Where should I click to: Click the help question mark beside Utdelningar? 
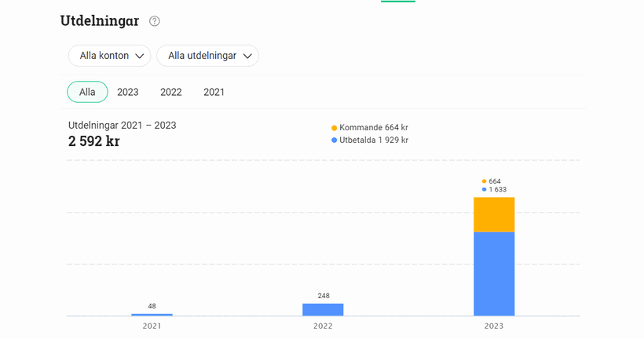pos(155,21)
